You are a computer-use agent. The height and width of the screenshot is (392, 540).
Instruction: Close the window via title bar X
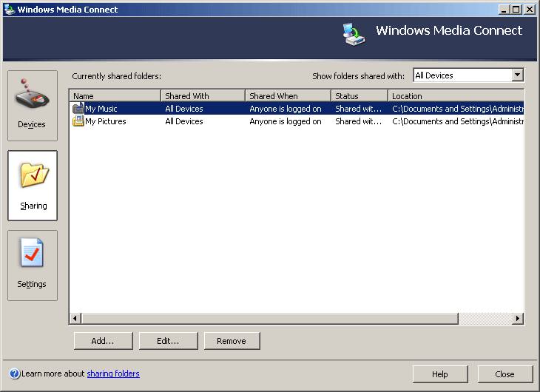click(530, 10)
